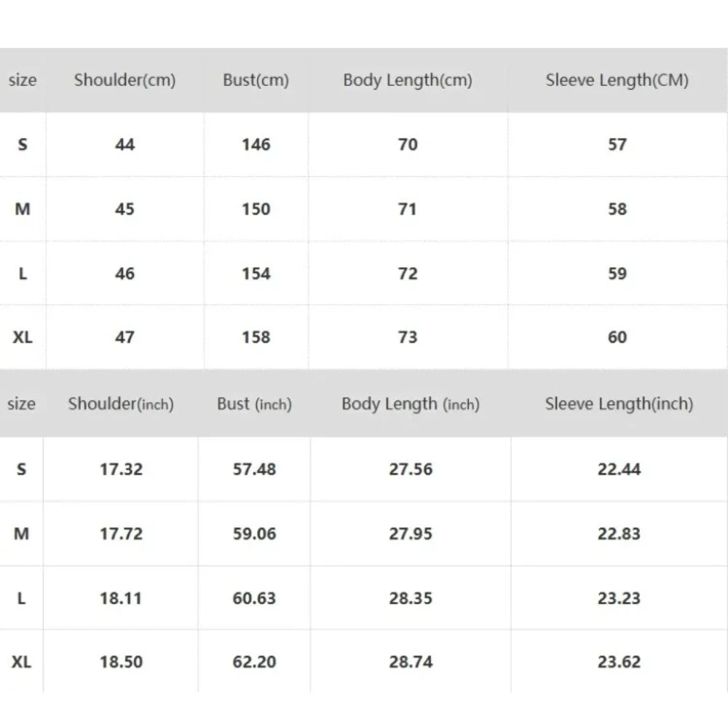The height and width of the screenshot is (728, 728).
Task: Select the body length value 72
Action: click(x=408, y=274)
